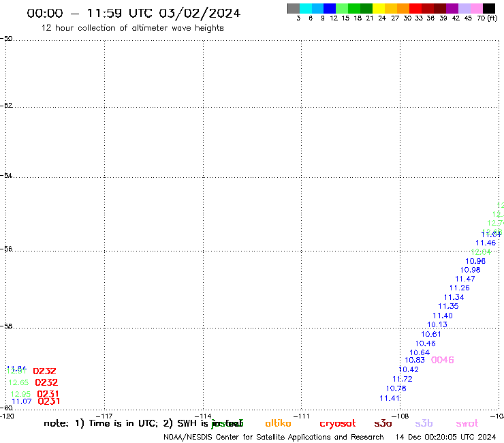The image size is (504, 443).
Task: Click the -56 latitude axis label
Action: [6, 249]
